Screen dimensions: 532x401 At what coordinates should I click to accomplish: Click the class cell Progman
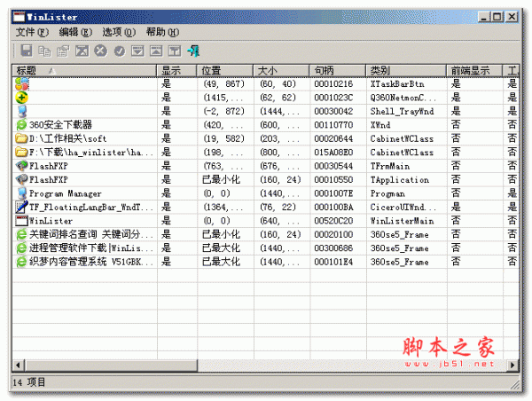(387, 193)
